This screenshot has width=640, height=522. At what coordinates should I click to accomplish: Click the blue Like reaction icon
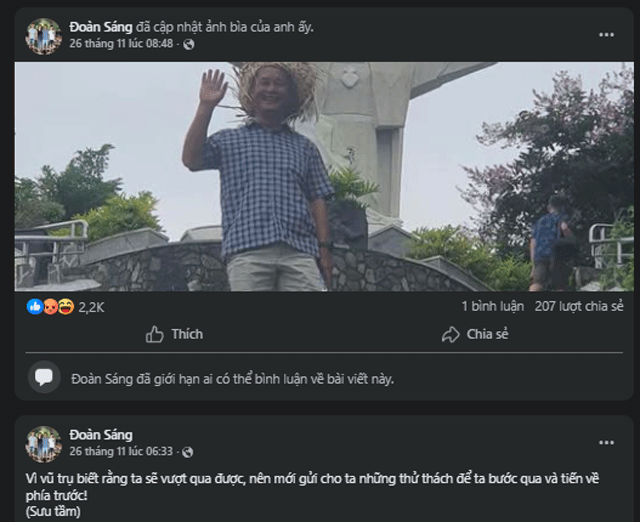point(34,307)
